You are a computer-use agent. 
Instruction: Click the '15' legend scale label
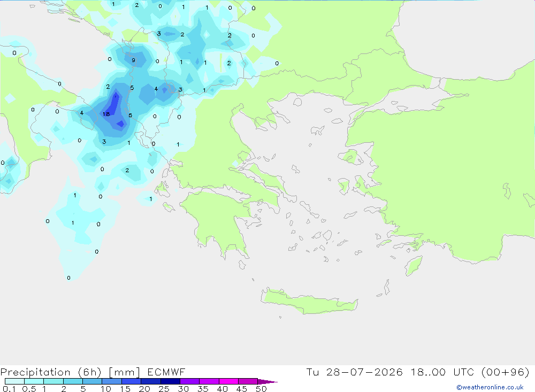125,389
